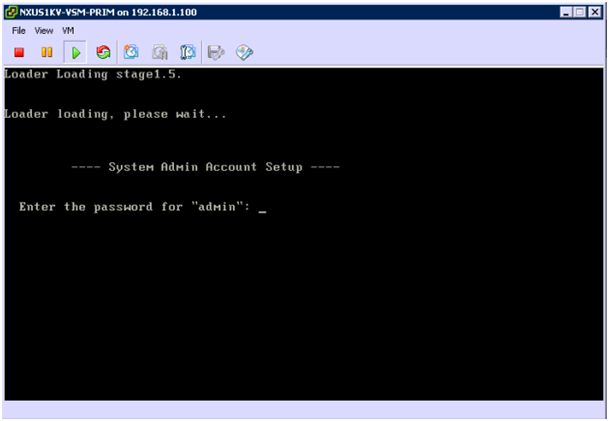609x421 pixels.
Task: Minimize the console window
Action: point(566,12)
